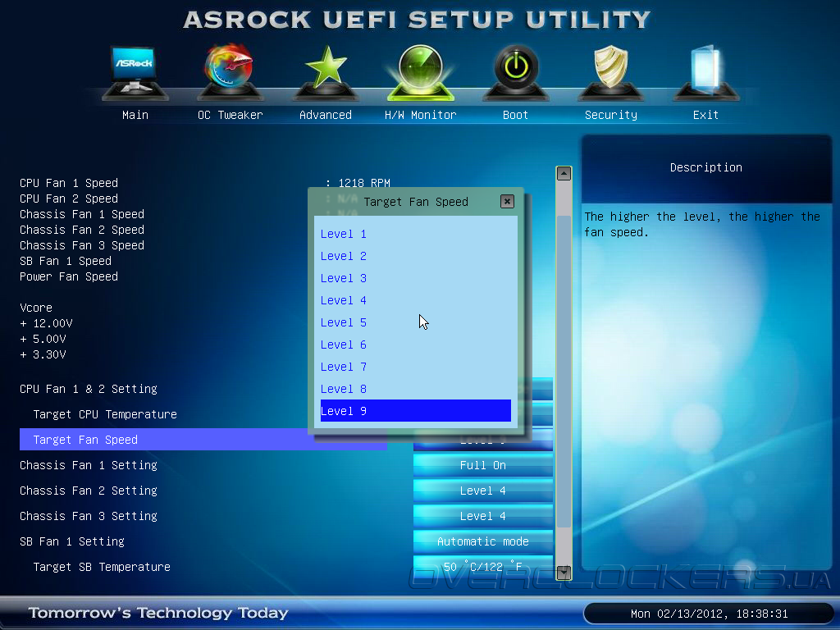Click the Chassis Fan 1 Speed label

82,214
